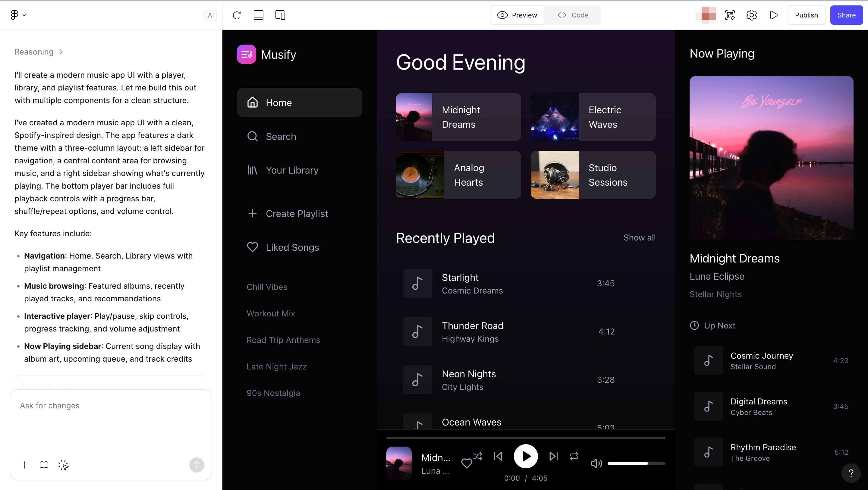Expand the Reasoning section chevron
The width and height of the screenshot is (868, 490).
[61, 52]
